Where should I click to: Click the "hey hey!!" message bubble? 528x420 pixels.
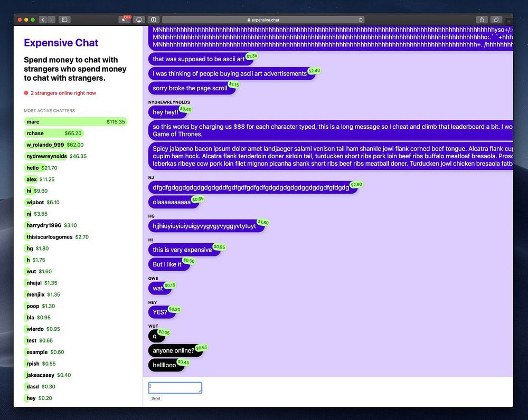[x=167, y=112]
